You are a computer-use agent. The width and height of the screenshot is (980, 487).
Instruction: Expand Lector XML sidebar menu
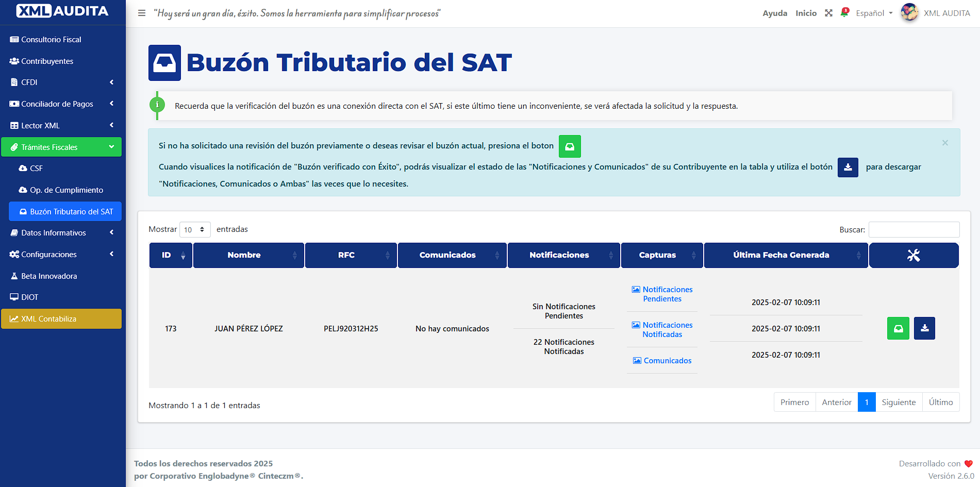[x=61, y=125]
